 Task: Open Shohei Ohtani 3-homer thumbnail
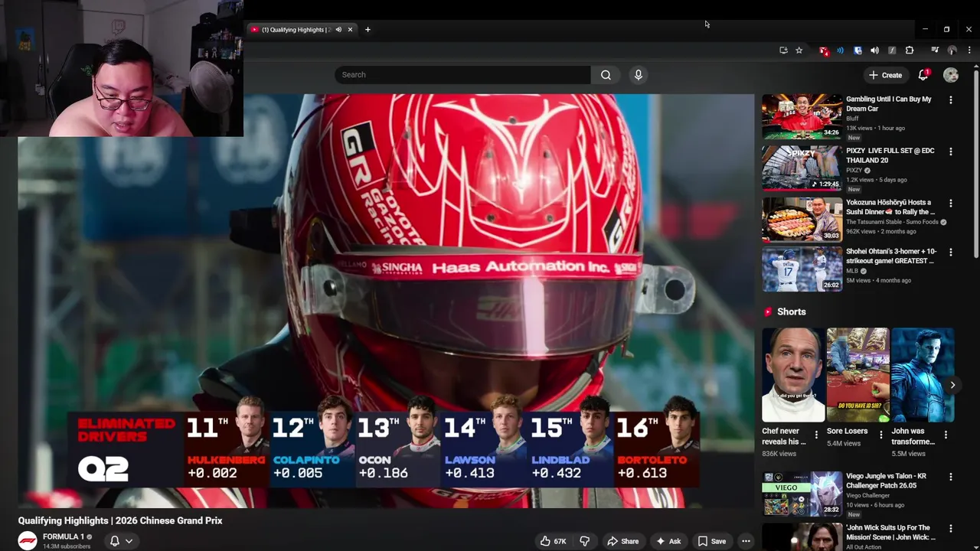coord(802,269)
